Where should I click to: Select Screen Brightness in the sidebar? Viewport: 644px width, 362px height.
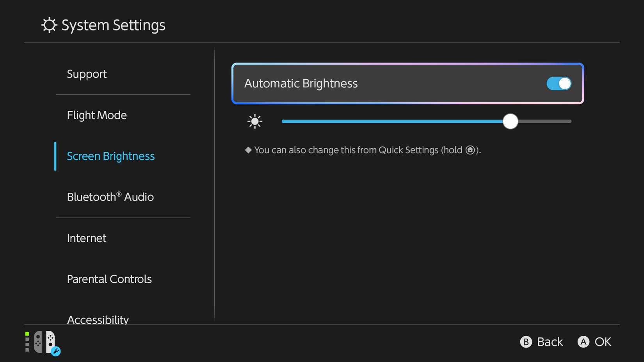coord(111,156)
